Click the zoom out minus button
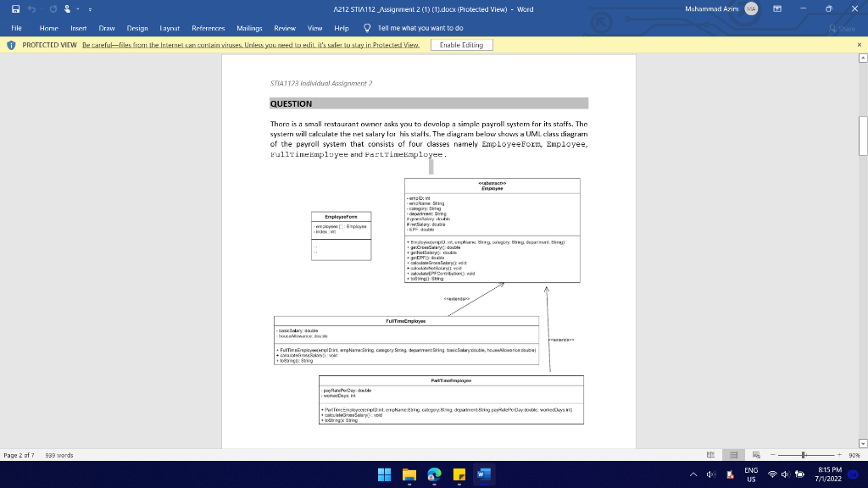Screen dimensions: 868x488 [x=773, y=455]
